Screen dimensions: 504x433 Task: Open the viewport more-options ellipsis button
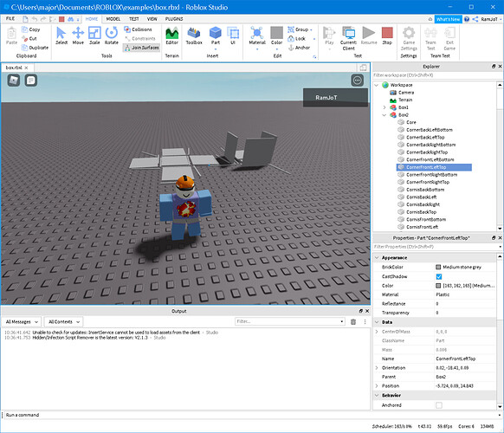tap(358, 81)
